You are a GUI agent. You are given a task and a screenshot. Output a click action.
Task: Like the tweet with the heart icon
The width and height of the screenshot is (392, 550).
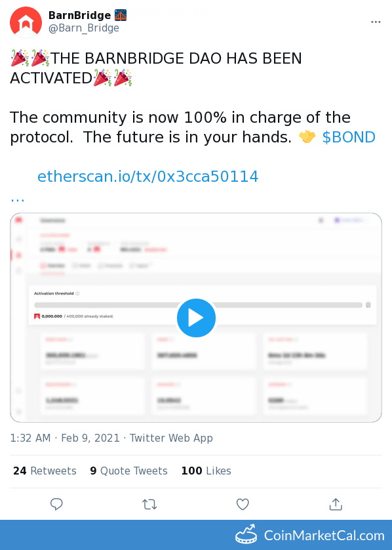pyautogui.click(x=243, y=505)
